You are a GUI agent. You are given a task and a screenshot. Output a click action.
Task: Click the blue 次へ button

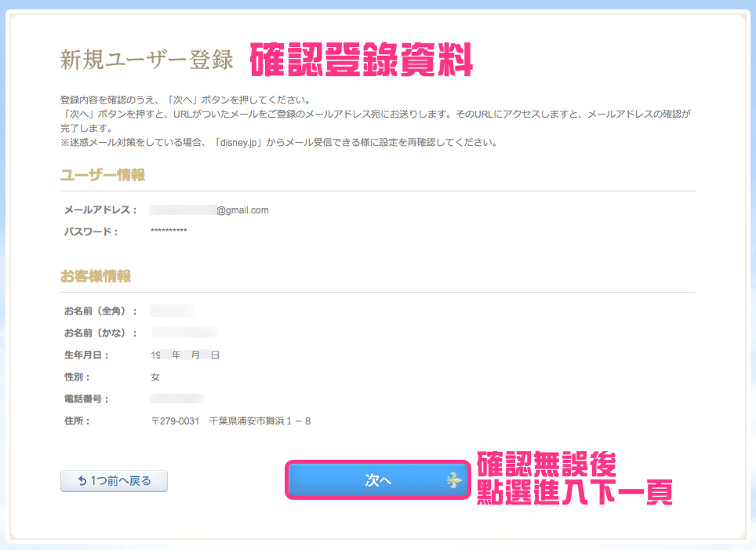pyautogui.click(x=377, y=480)
